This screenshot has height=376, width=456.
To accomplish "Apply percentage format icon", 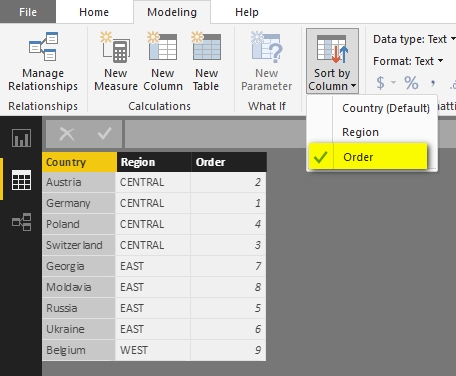I will pos(411,83).
